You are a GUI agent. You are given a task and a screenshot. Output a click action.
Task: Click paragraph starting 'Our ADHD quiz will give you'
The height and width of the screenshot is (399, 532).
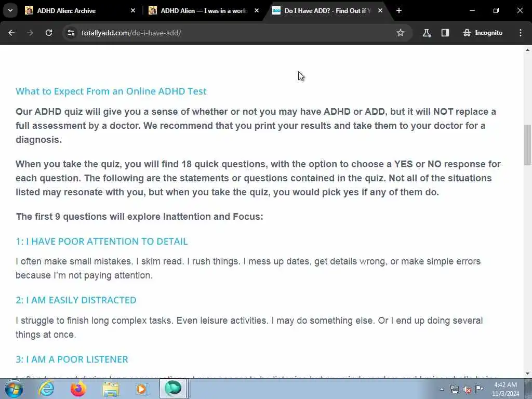[x=256, y=126]
